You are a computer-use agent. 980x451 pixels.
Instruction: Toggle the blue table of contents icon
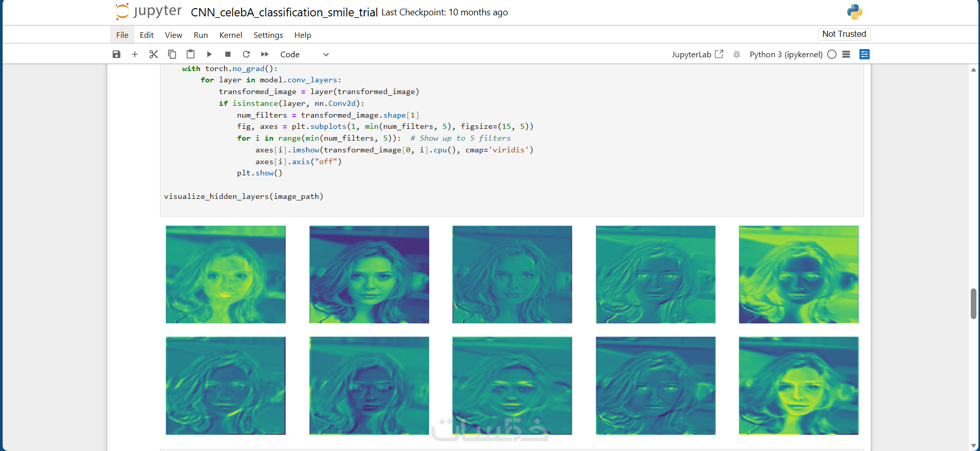click(x=865, y=54)
